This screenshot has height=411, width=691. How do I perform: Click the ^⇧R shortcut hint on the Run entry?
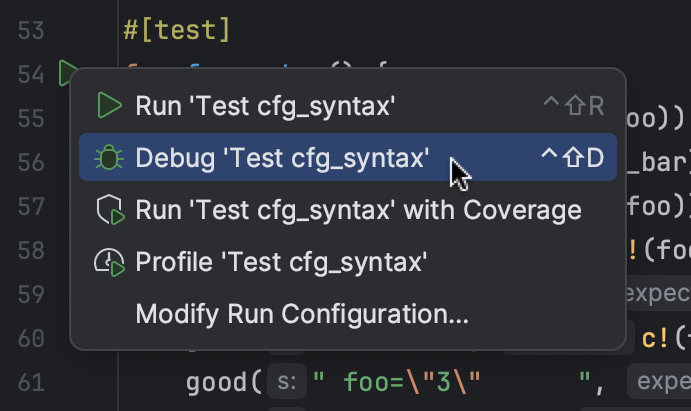[x=572, y=106]
